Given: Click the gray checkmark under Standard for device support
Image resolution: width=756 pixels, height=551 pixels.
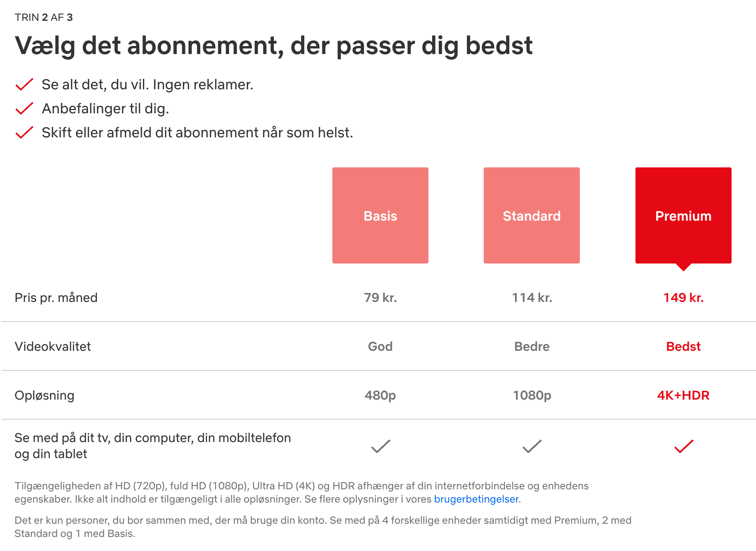Looking at the screenshot, I should click(531, 445).
